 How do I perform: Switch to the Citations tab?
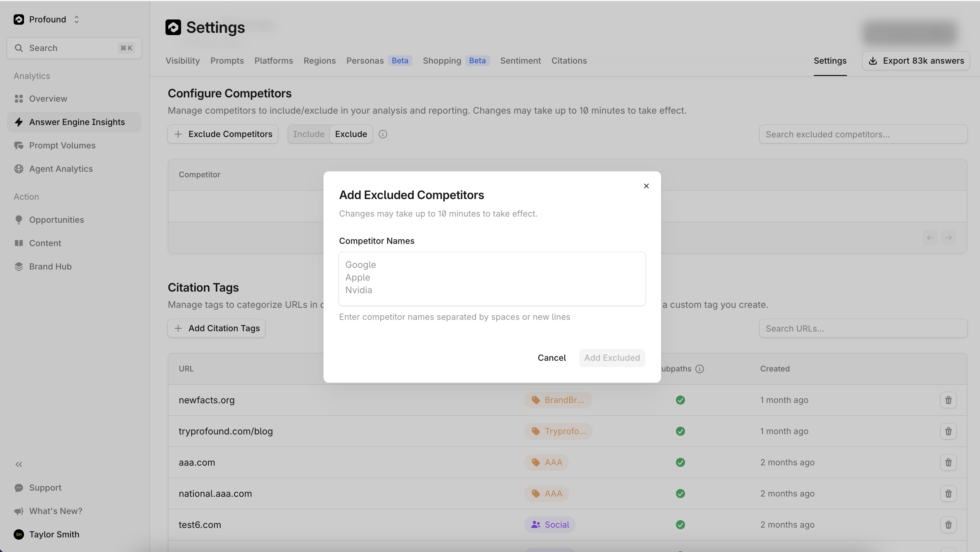click(x=569, y=61)
